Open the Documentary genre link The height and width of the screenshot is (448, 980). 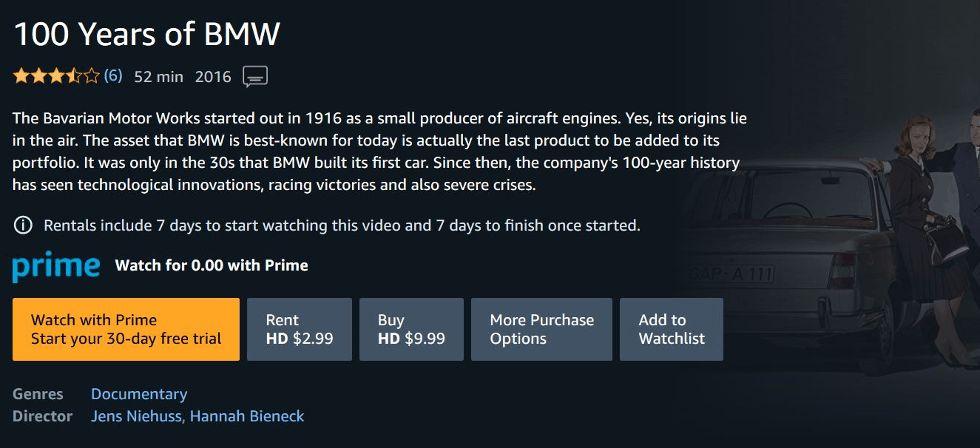pyautogui.click(x=139, y=394)
